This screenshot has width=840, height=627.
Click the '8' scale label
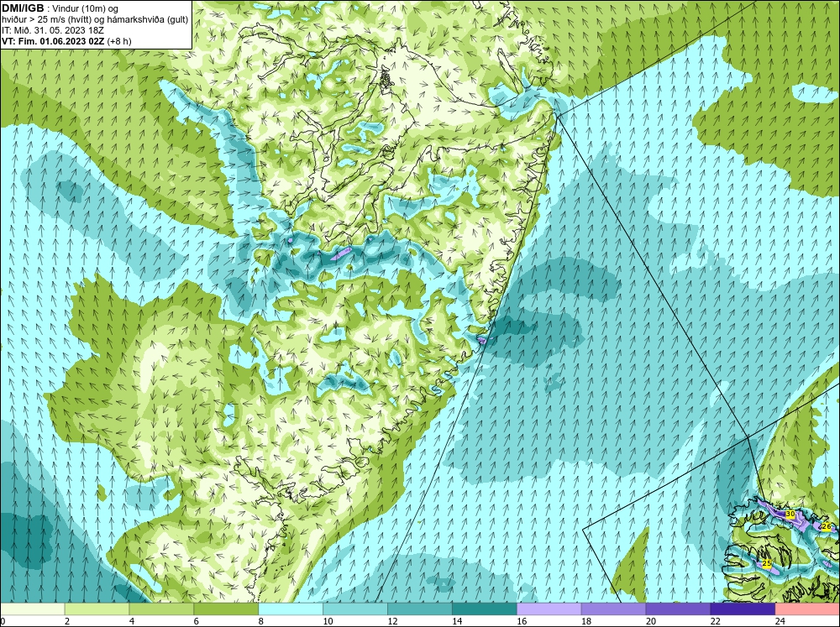[x=261, y=621]
